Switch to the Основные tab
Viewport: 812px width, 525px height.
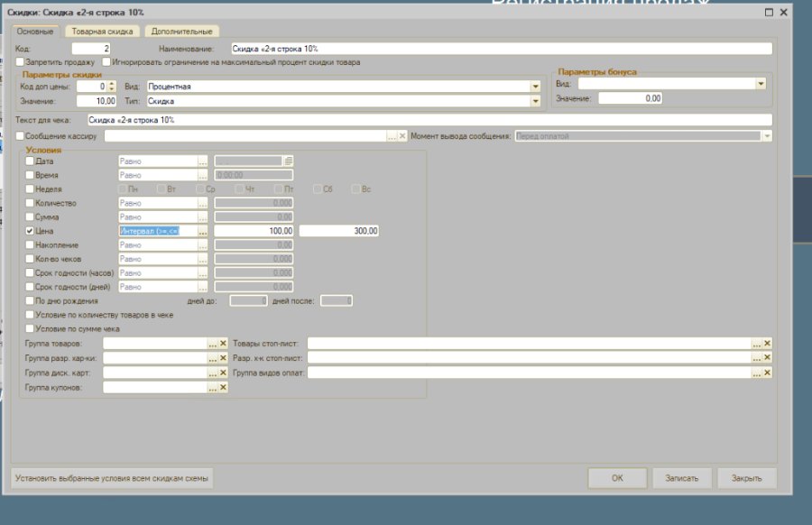click(x=35, y=31)
